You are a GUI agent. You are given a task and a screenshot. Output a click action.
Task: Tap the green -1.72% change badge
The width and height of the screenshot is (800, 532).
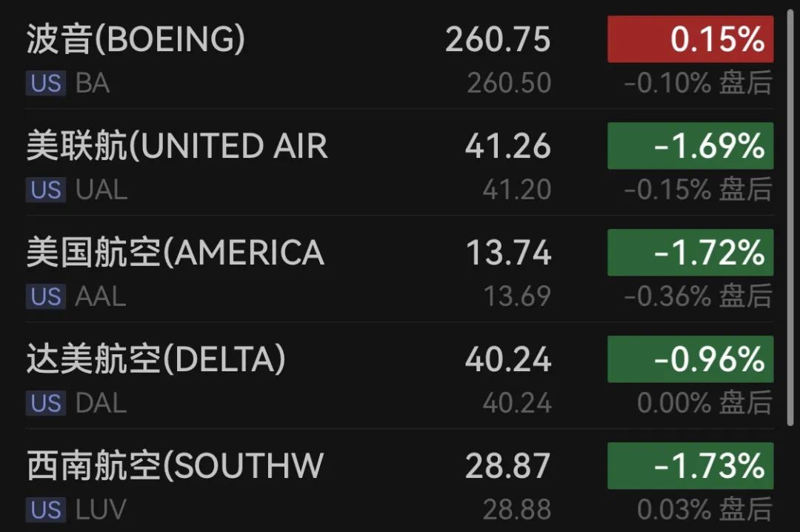pyautogui.click(x=690, y=253)
